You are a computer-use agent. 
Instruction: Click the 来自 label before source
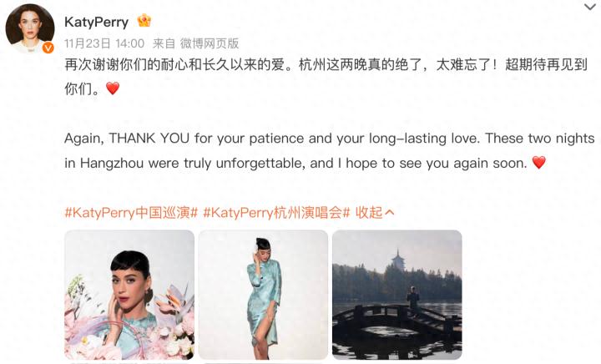point(164,43)
